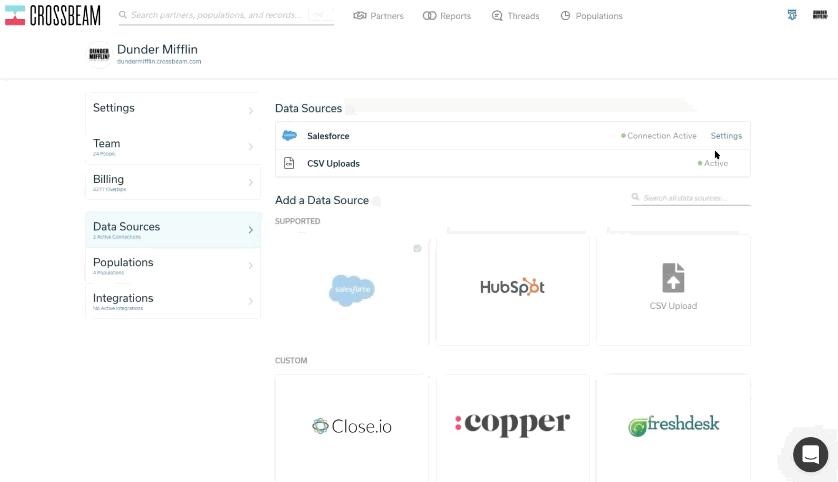Click the search magnifier icon in top bar

(x=123, y=15)
